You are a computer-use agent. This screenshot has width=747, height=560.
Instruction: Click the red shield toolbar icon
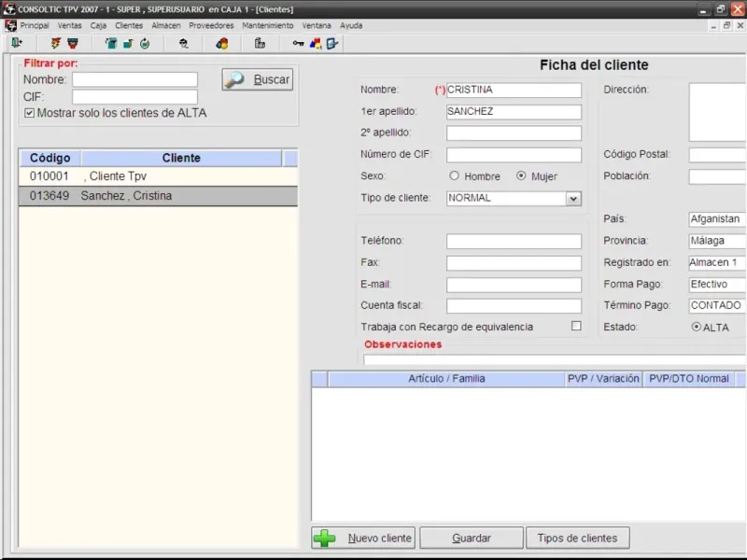73,43
